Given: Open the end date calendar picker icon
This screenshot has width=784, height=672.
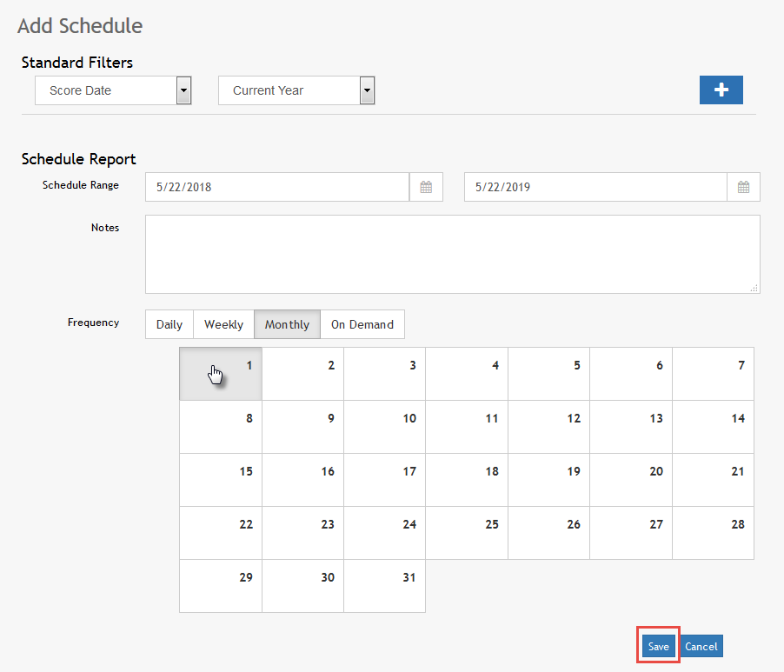Looking at the screenshot, I should coord(743,187).
